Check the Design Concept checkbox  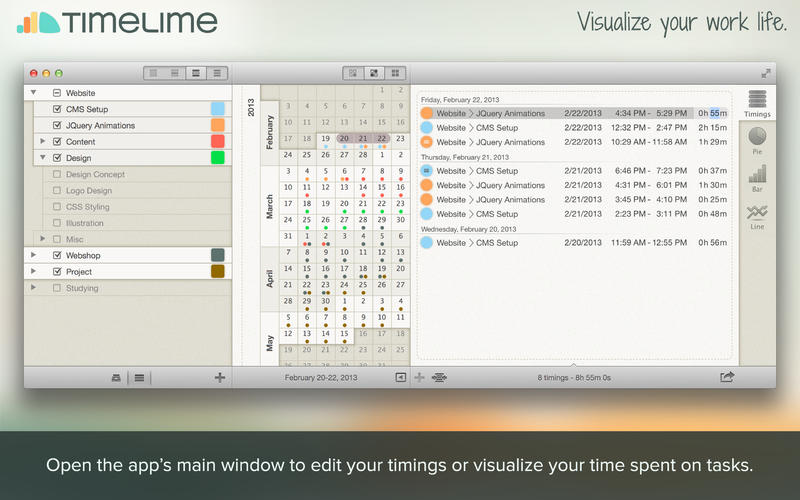coord(57,174)
